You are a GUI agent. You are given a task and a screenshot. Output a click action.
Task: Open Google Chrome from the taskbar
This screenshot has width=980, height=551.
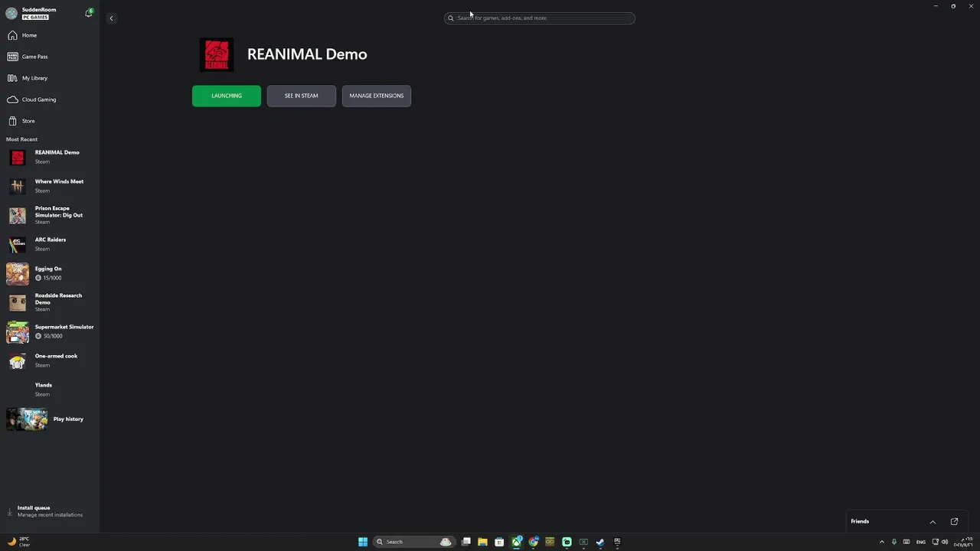533,542
